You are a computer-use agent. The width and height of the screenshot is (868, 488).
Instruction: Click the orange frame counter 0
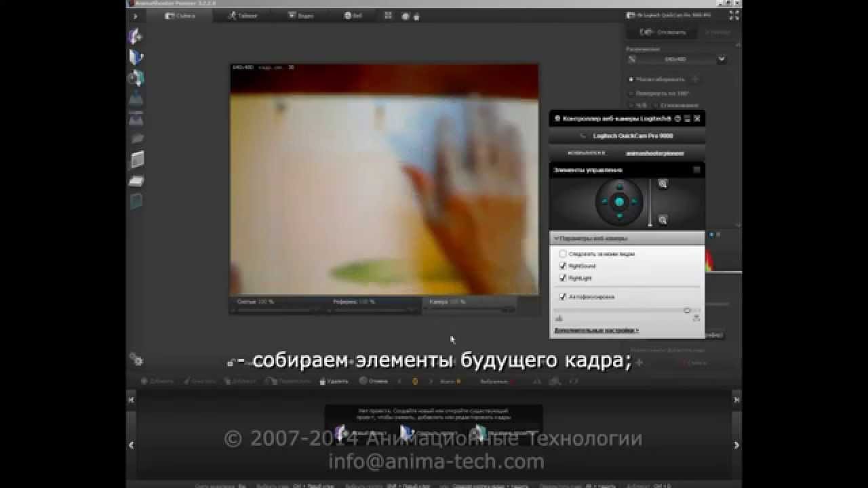tap(414, 381)
